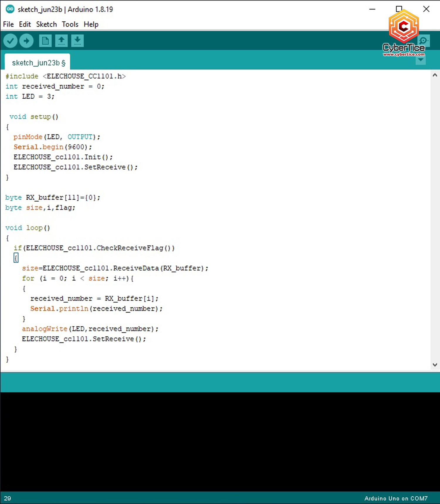Expand the tab options dropdown arrow

point(421,60)
